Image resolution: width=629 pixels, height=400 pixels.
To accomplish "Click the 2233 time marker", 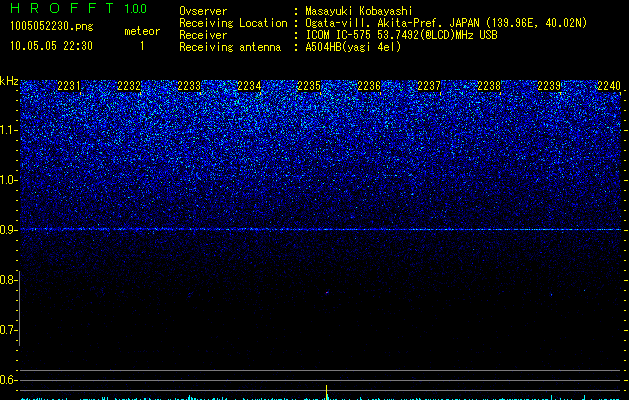I will click(189, 86).
